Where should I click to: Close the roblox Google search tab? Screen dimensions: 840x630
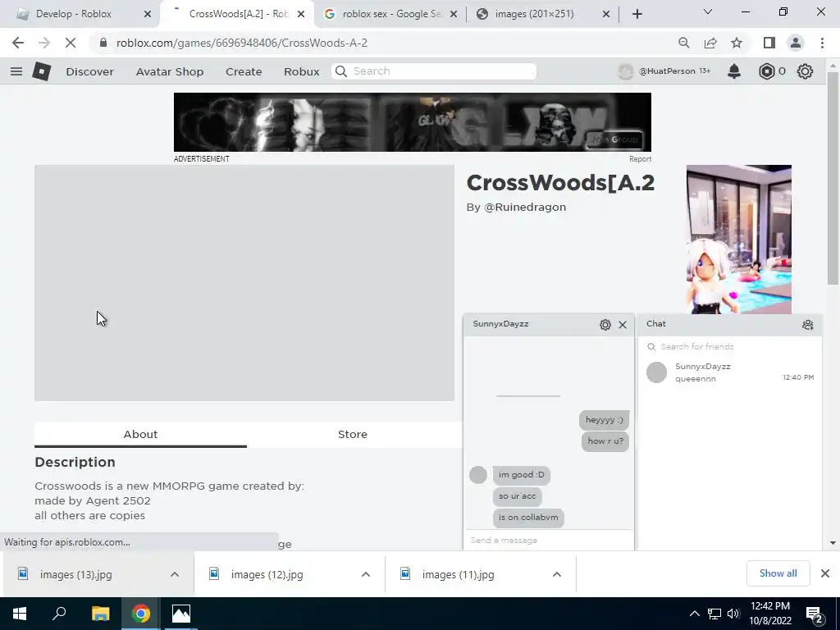[453, 15]
